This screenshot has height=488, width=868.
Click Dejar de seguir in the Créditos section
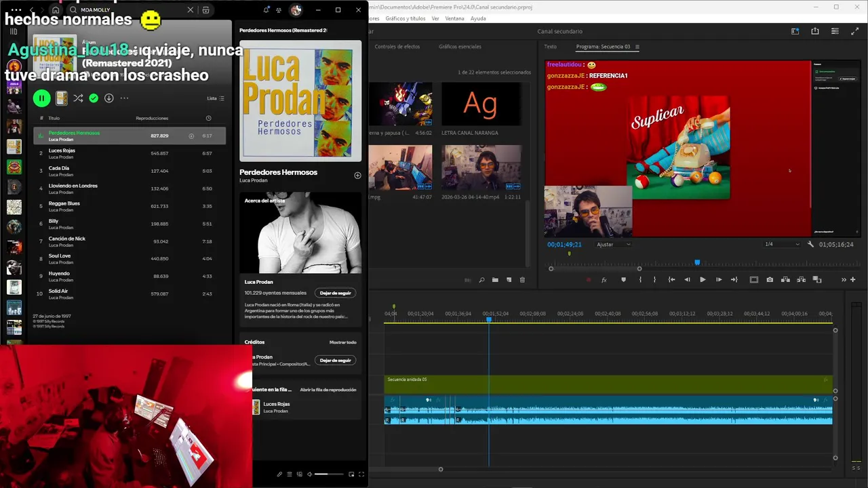click(335, 360)
